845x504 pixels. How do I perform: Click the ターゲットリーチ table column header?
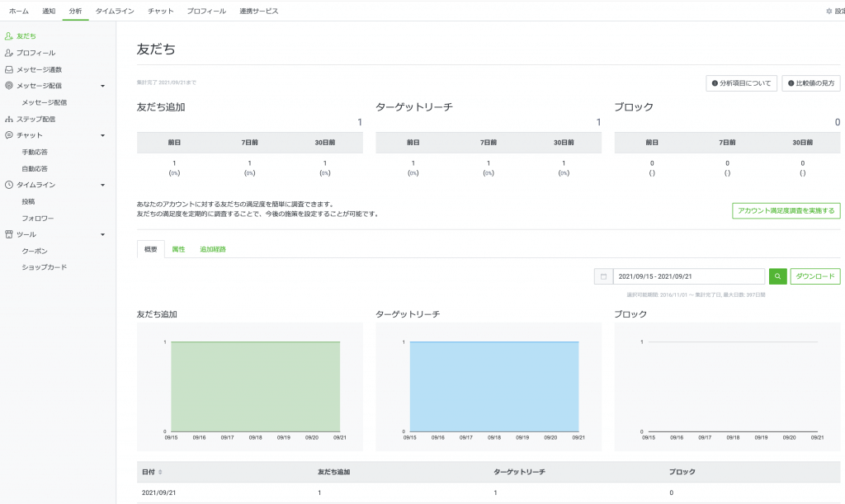520,472
